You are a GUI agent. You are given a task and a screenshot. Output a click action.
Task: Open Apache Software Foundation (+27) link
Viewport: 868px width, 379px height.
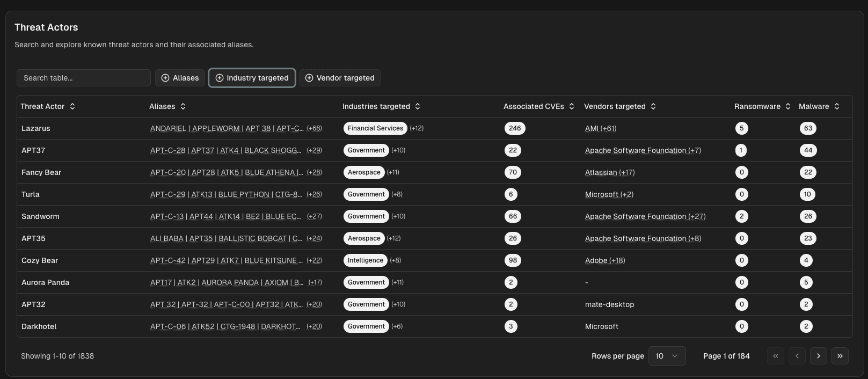[x=645, y=216]
